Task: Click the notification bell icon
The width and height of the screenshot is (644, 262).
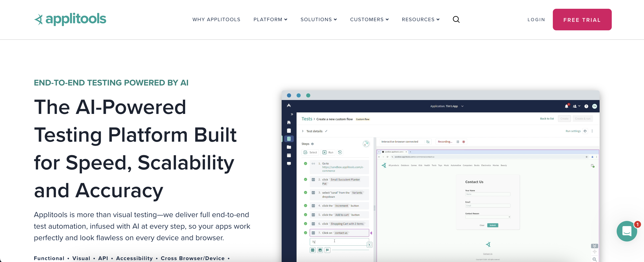Action: coord(566,106)
